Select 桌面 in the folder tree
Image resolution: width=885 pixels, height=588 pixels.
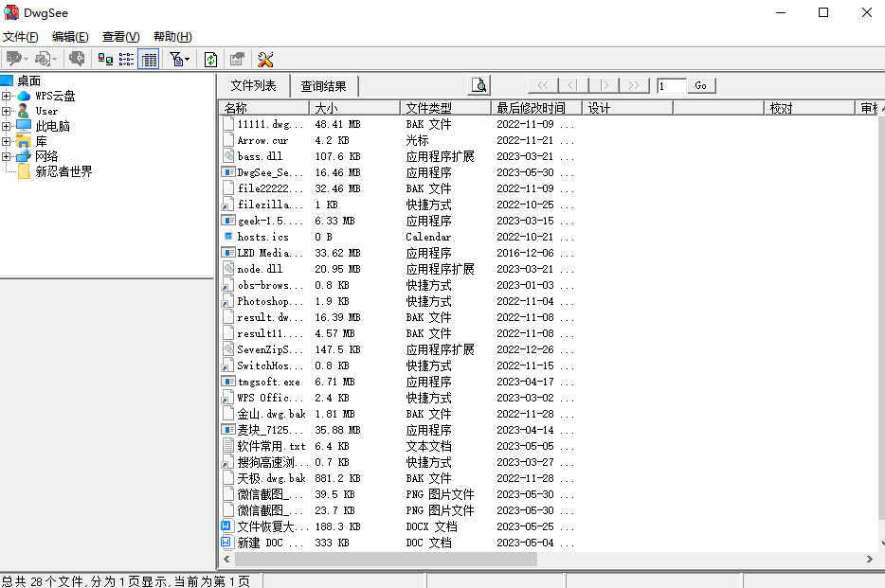coord(28,80)
